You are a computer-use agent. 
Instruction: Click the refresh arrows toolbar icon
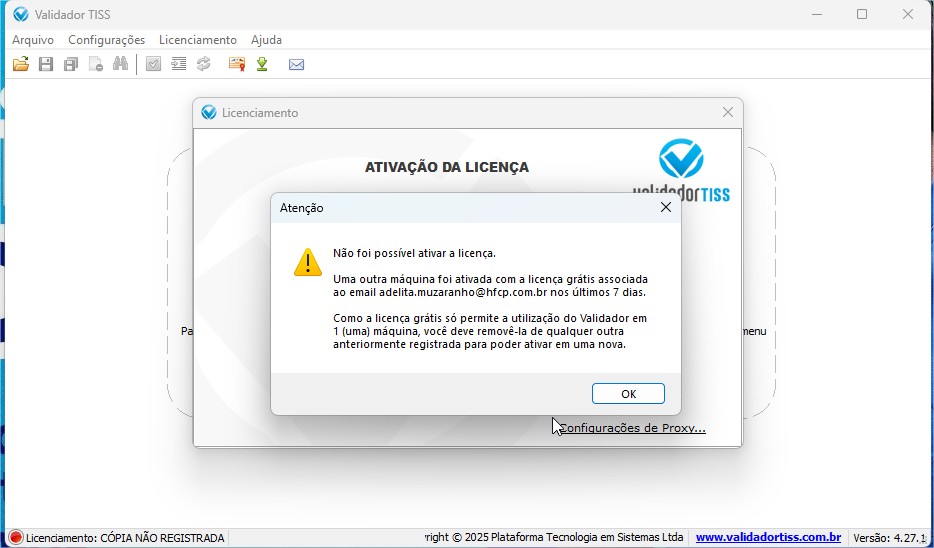pos(203,64)
